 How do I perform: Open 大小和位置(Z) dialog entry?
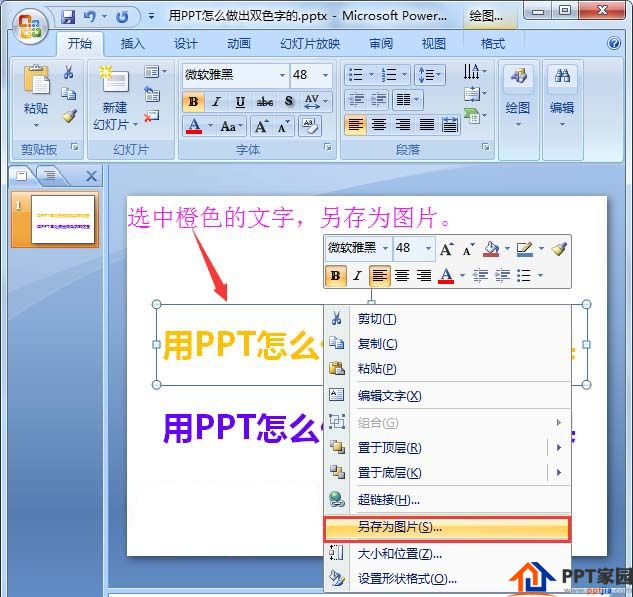coord(447,554)
